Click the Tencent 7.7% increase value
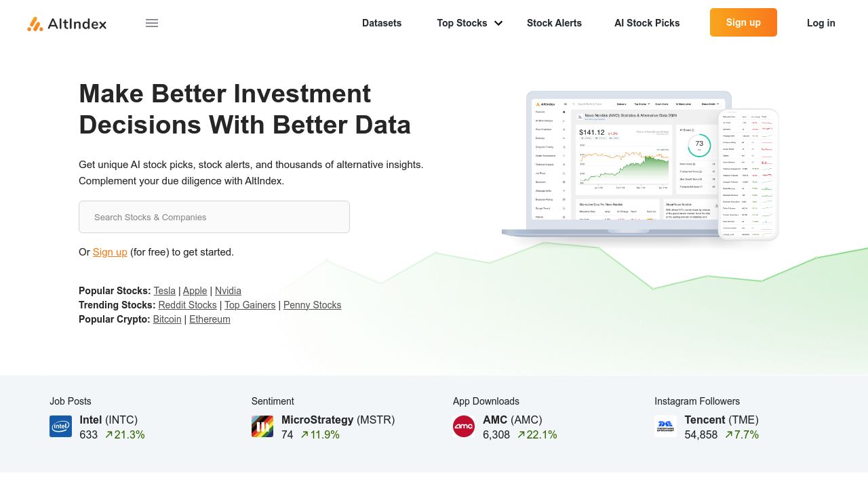This screenshot has width=868, height=488. (x=742, y=435)
